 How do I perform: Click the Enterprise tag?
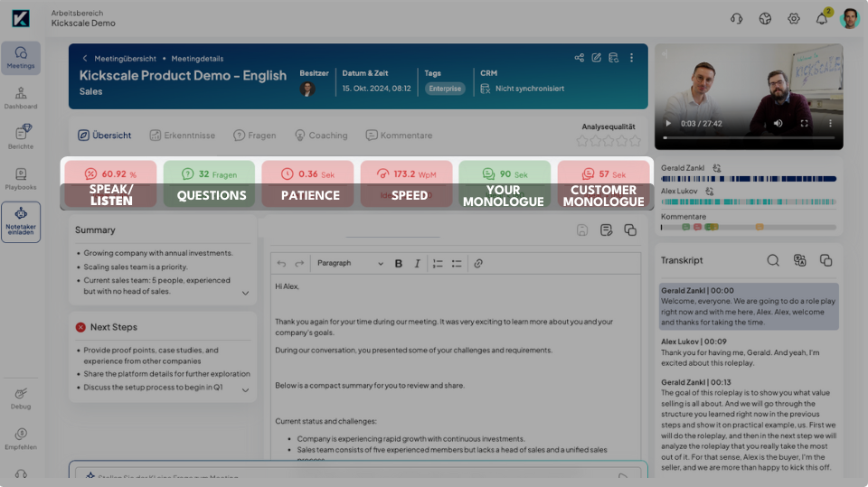click(x=445, y=89)
